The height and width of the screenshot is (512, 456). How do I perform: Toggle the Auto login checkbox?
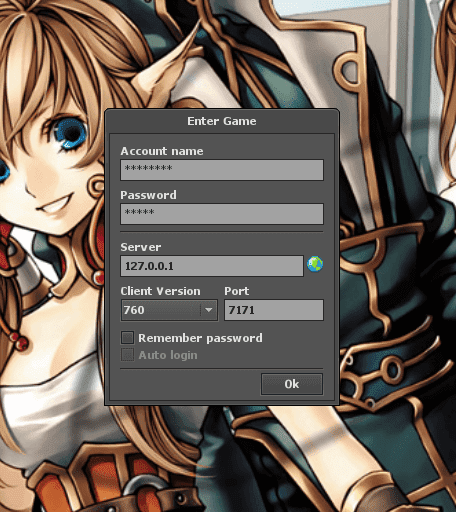tap(127, 355)
